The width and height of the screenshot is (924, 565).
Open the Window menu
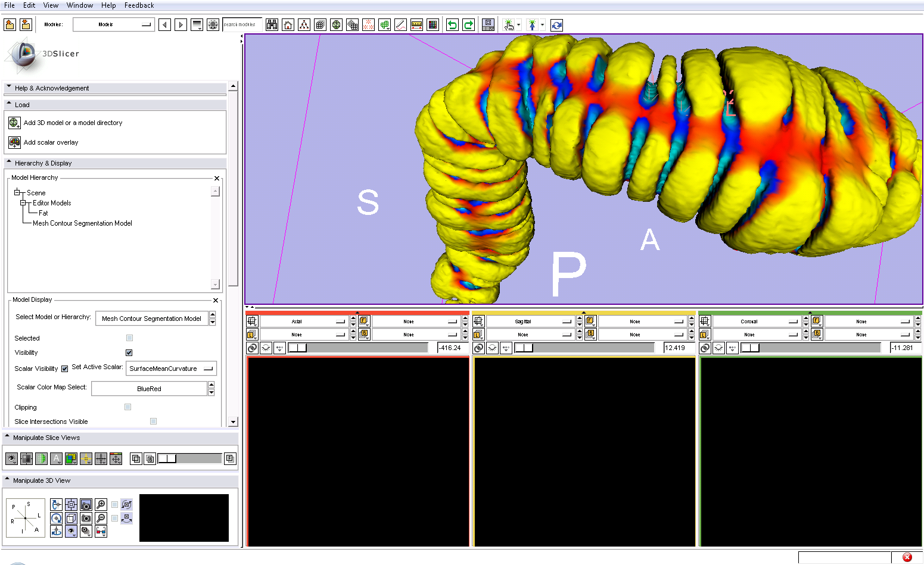[x=79, y=5]
